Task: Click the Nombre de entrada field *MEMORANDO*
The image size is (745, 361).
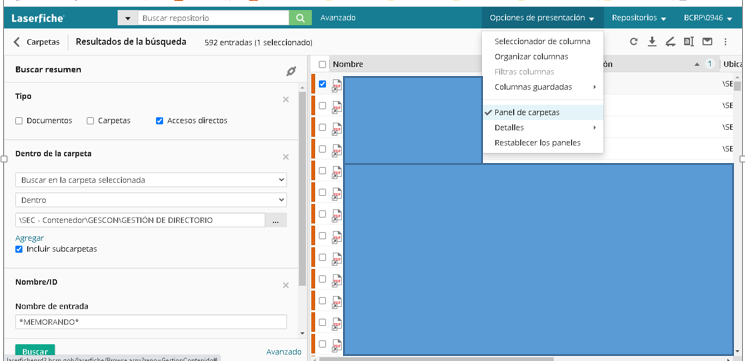Action: coord(151,322)
